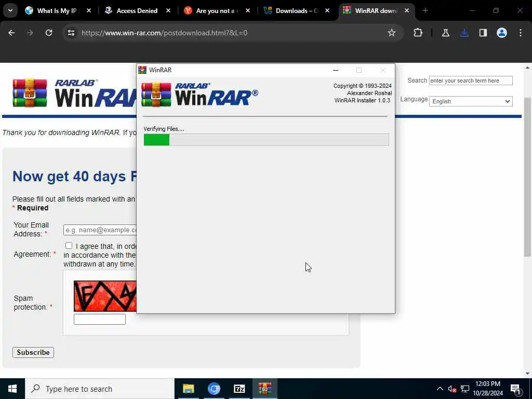Switch to the Downloads tab
Viewport: 532px width, 399px height.
(296, 10)
